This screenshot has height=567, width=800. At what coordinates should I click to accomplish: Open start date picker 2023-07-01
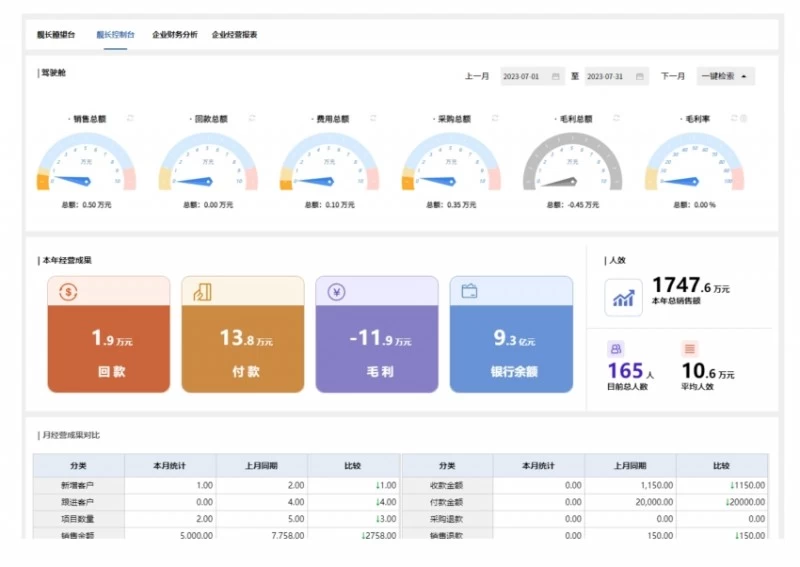click(530, 76)
